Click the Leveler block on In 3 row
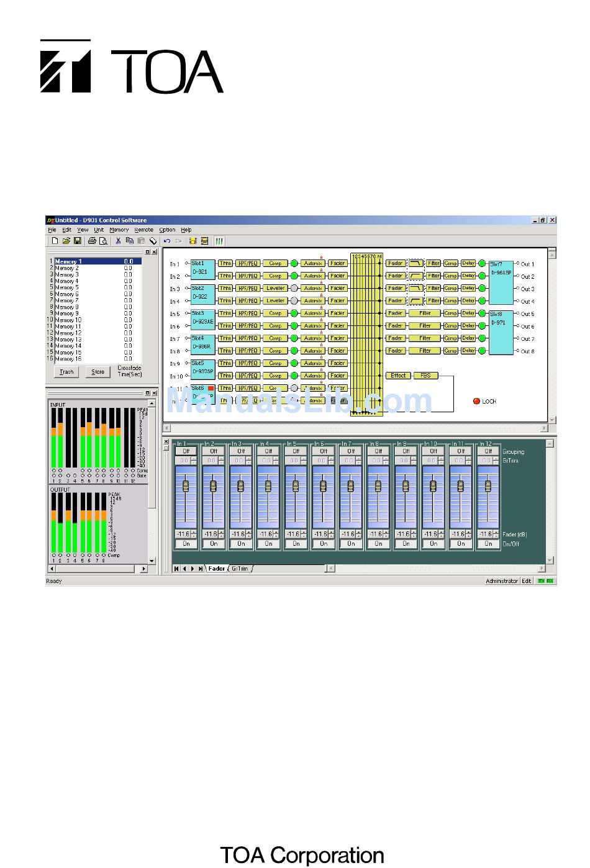 [x=275, y=288]
